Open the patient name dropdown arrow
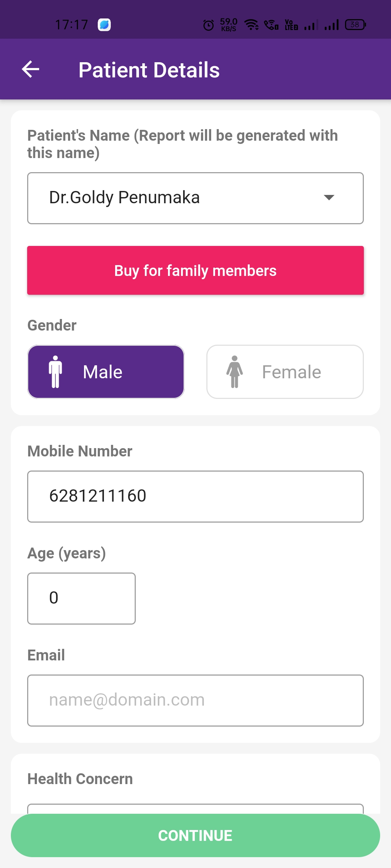The width and height of the screenshot is (391, 868). [329, 197]
